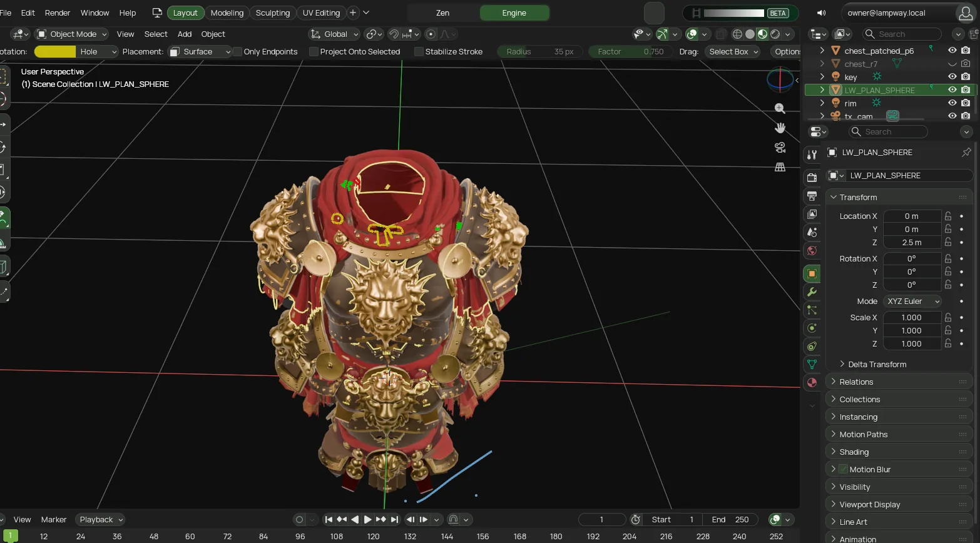Screen dimensions: 980x543
Task: Click the Auto Keying record icon
Action: click(299, 520)
